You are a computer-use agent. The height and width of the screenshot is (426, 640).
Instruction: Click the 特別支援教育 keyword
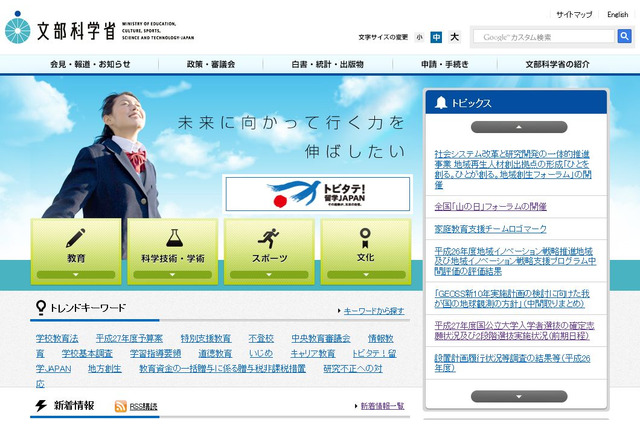(206, 338)
